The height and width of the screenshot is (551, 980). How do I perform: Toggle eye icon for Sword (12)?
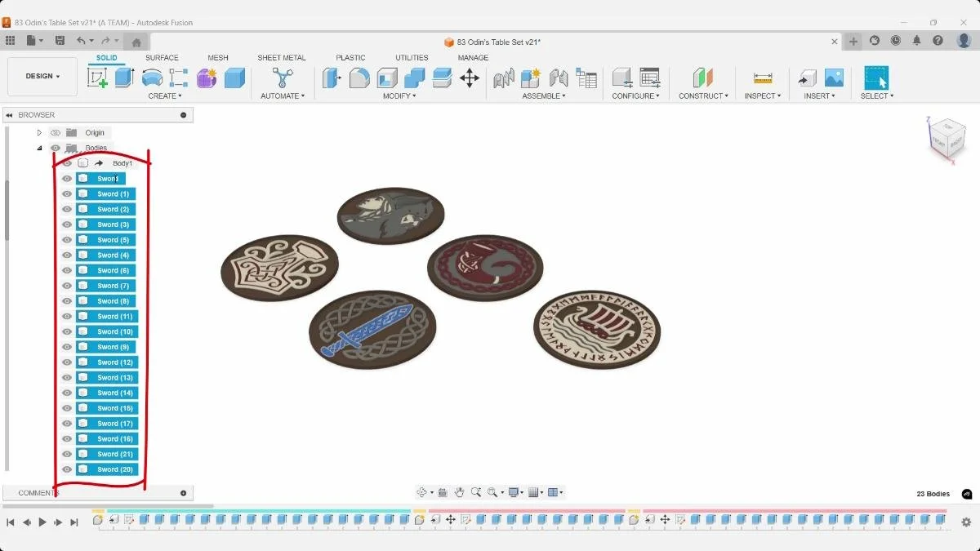point(67,362)
